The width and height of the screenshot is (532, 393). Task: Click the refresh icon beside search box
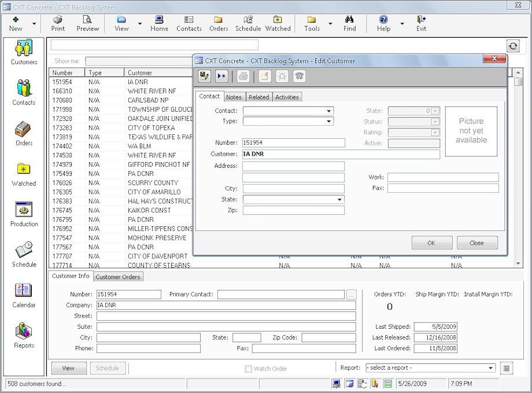[x=513, y=46]
